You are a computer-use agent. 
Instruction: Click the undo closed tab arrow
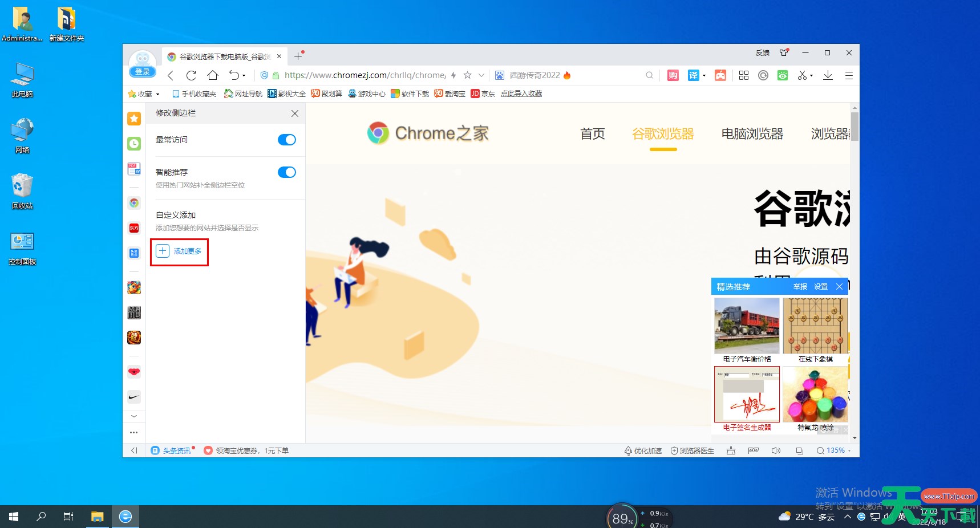(234, 75)
